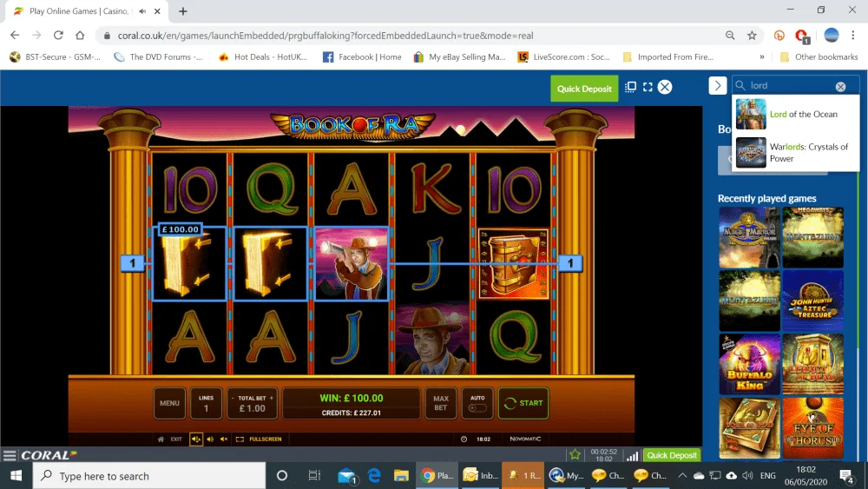This screenshot has height=489, width=868.
Task: Open File Explorer from the taskbar
Action: pyautogui.click(x=401, y=476)
